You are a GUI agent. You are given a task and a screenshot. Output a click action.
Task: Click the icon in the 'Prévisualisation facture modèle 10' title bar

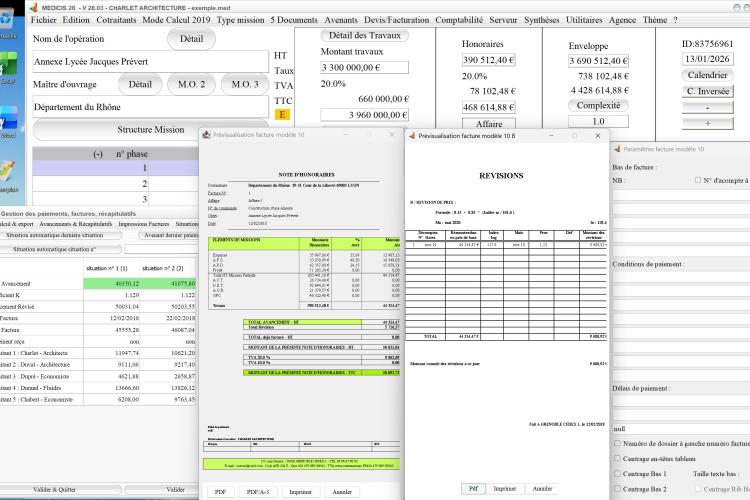(206, 135)
